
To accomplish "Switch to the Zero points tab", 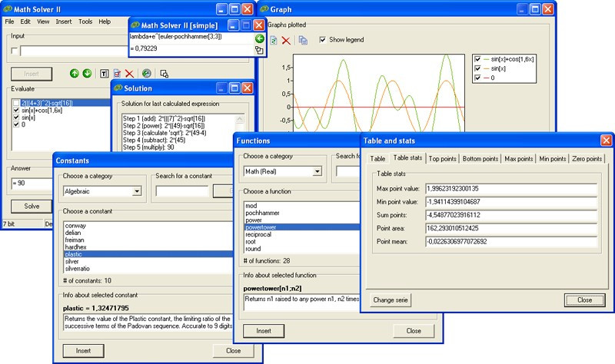I will coord(587,159).
